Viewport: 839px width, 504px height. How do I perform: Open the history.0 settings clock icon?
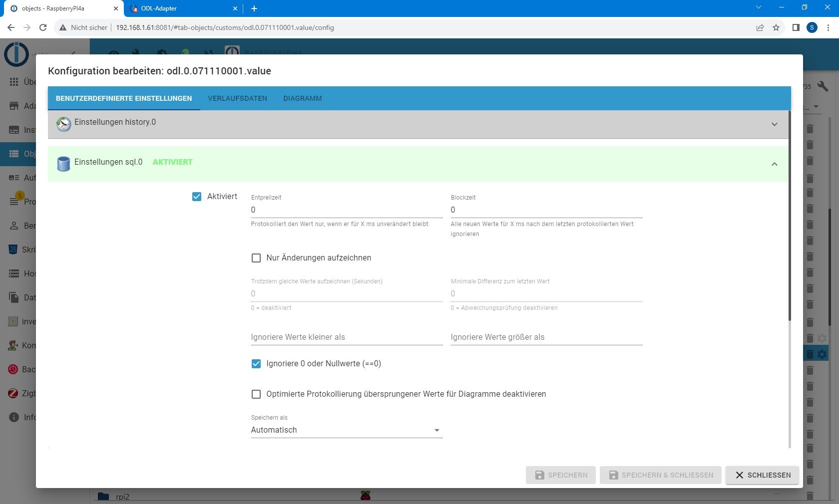point(63,124)
